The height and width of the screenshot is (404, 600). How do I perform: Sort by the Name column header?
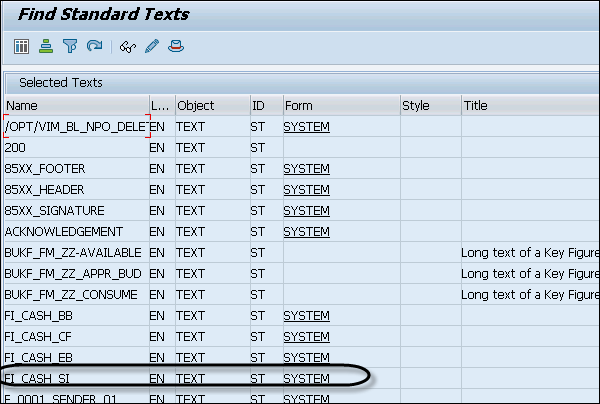tap(77, 105)
